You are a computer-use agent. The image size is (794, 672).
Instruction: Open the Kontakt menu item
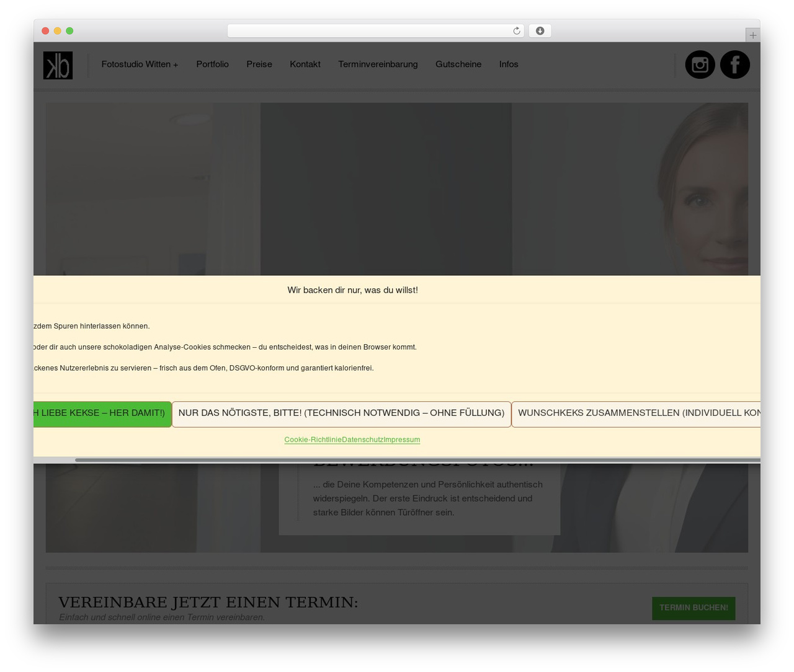pyautogui.click(x=305, y=64)
